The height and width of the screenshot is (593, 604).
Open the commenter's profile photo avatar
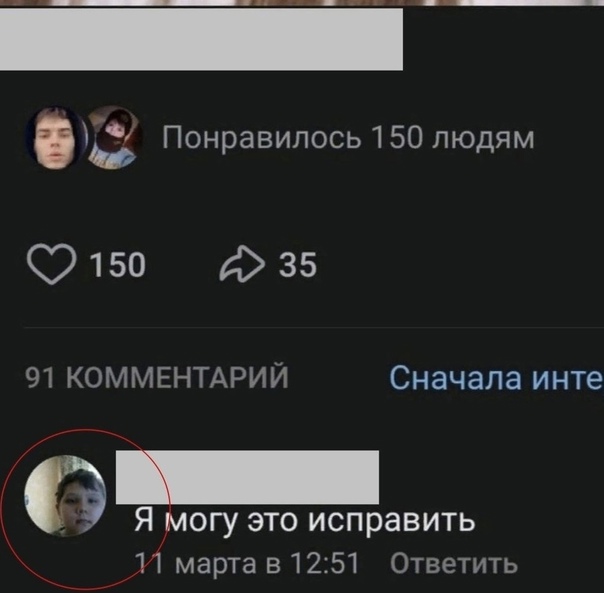pos(65,496)
